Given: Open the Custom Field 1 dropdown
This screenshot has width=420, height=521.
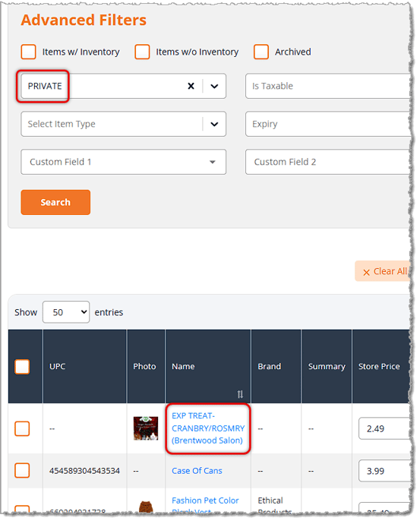Looking at the screenshot, I should coord(123,162).
